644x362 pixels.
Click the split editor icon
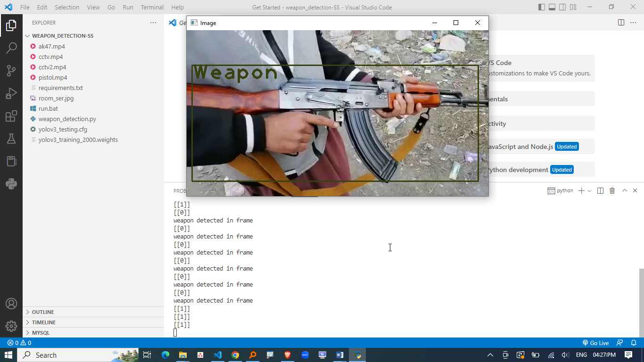click(621, 23)
